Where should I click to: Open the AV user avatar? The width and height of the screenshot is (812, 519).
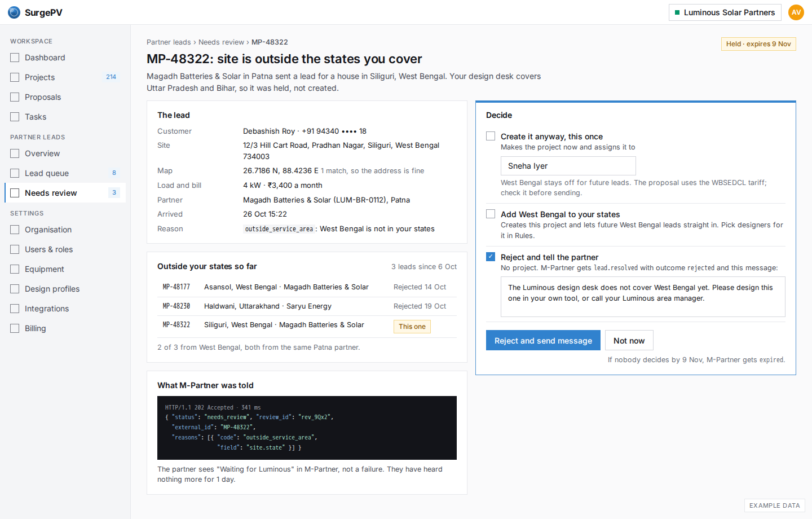tap(796, 12)
